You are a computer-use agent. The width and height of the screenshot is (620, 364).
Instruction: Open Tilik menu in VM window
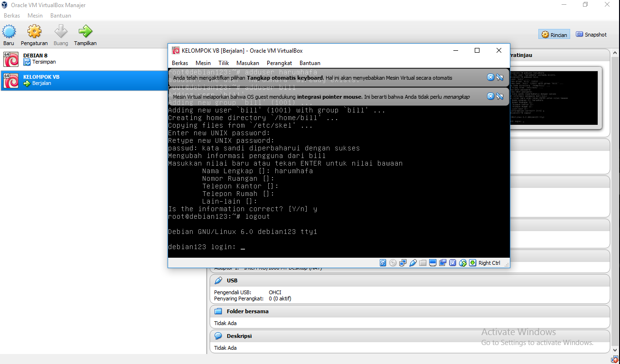click(x=224, y=63)
